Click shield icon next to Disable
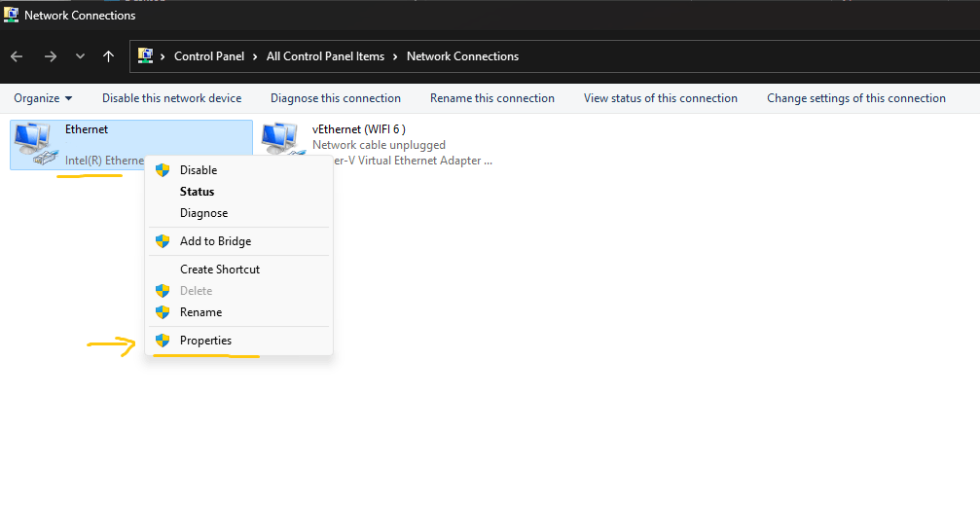 163,170
